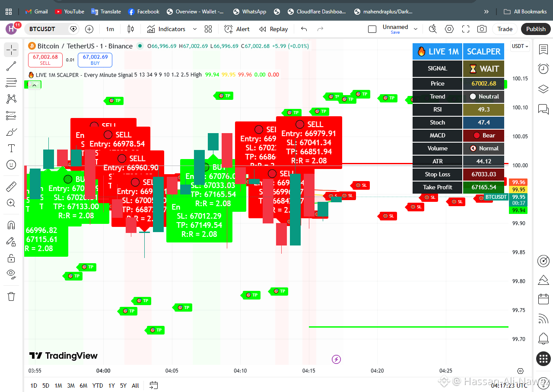Select the YTD date range

[x=98, y=386]
